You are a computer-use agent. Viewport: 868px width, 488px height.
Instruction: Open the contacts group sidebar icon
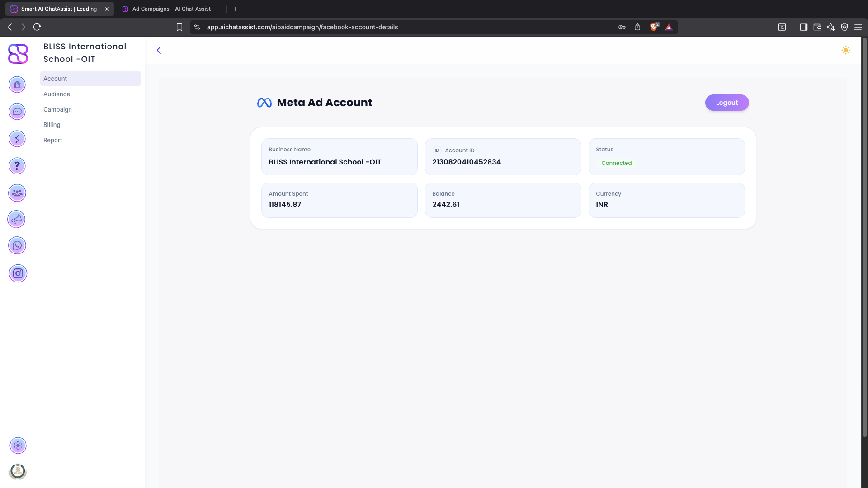(x=17, y=193)
